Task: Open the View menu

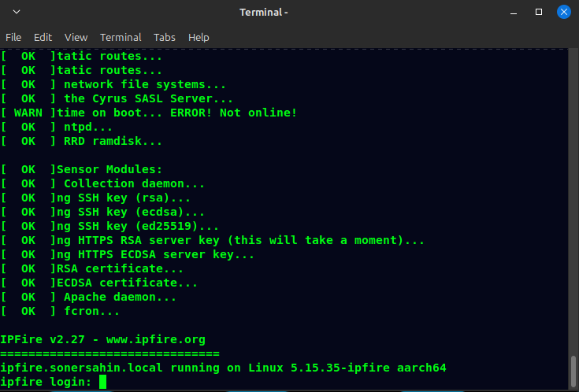Action: pyautogui.click(x=76, y=37)
